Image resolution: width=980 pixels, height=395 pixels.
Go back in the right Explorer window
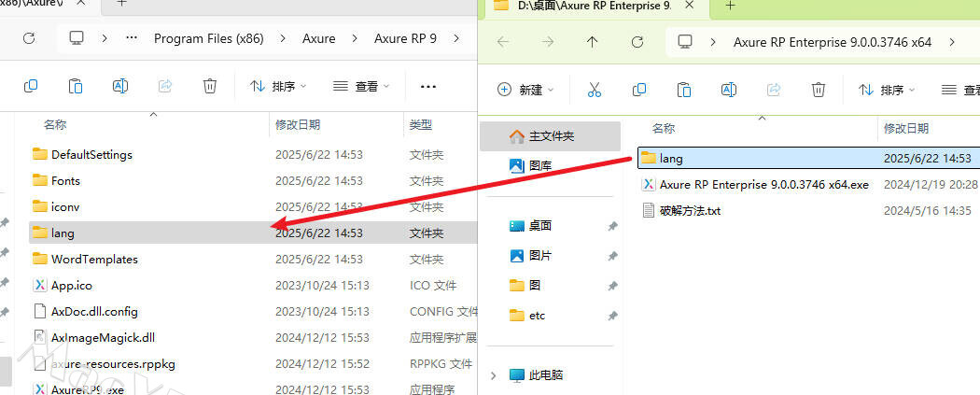(502, 42)
